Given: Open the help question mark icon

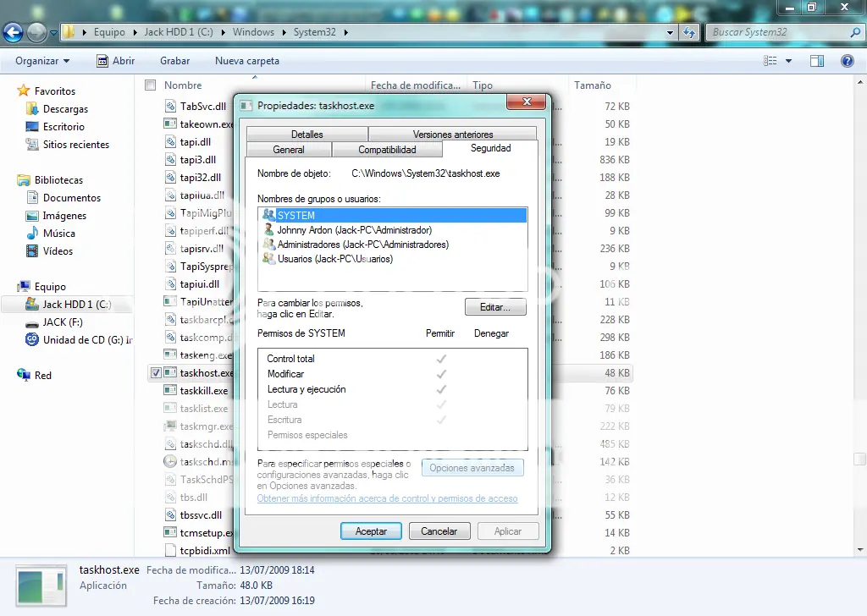Looking at the screenshot, I should point(847,61).
